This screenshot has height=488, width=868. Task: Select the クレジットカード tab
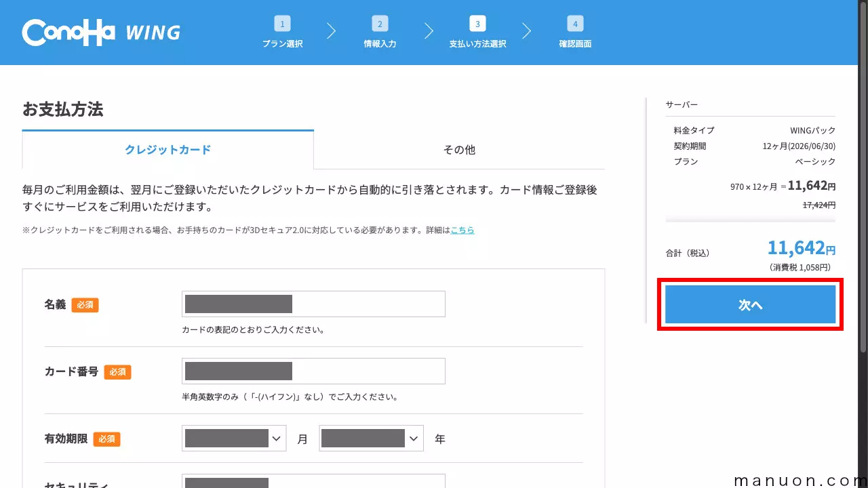pyautogui.click(x=167, y=150)
